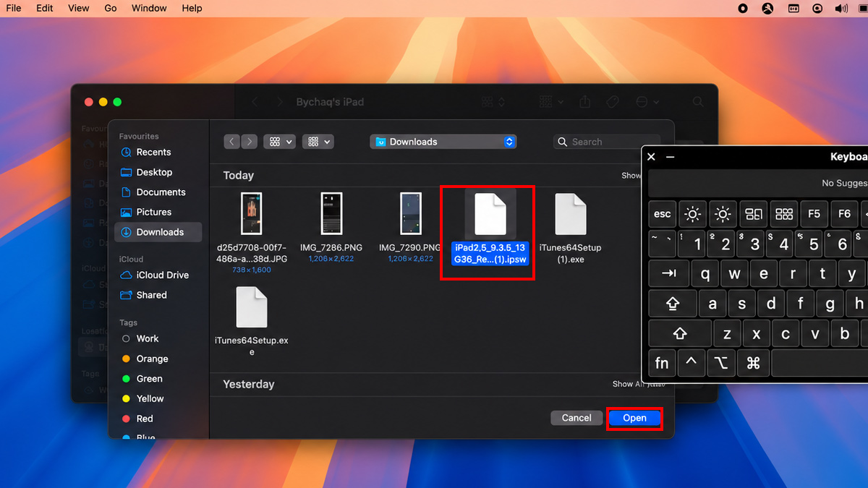Open the File menu
Screen dimensions: 868x488
click(14, 8)
